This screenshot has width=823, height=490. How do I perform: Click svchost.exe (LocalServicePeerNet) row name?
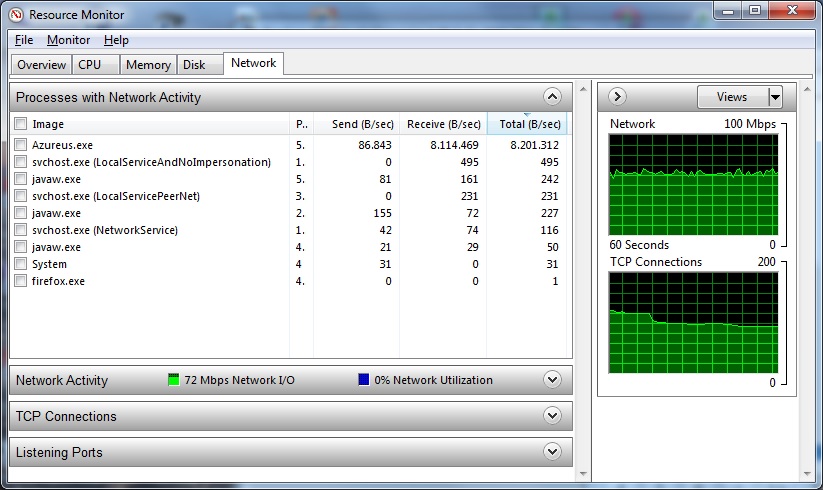click(x=116, y=196)
